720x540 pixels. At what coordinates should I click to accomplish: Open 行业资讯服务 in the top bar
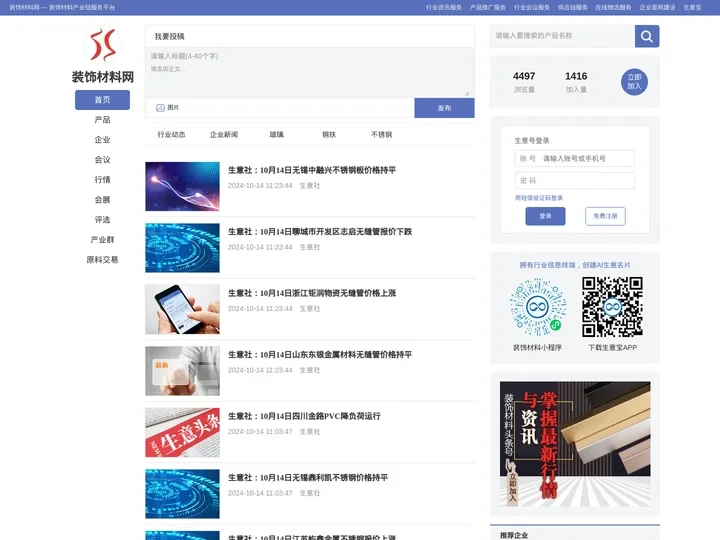tap(444, 7)
